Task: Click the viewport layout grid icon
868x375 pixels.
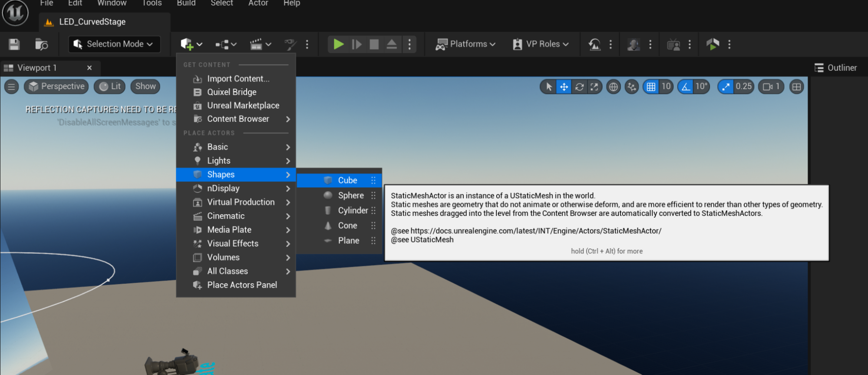Action: point(796,87)
